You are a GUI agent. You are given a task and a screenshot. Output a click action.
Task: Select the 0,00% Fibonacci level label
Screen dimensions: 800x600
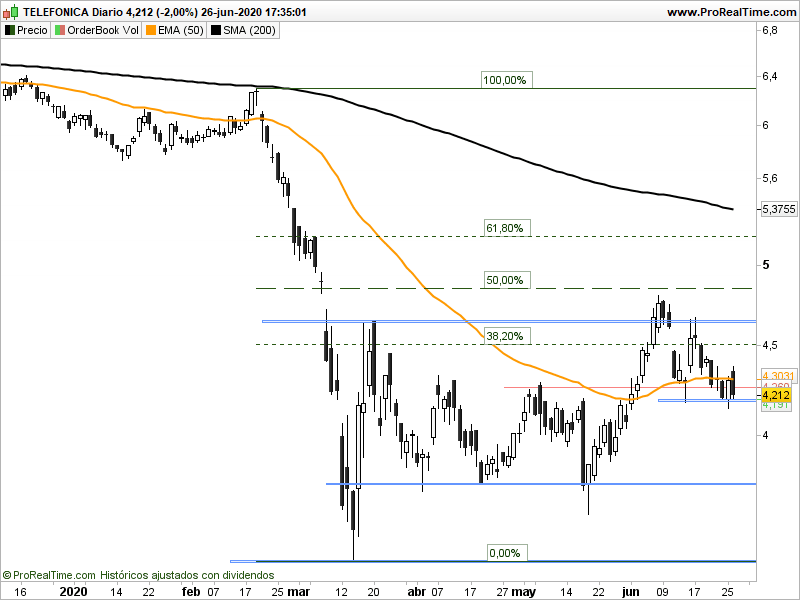pos(507,553)
